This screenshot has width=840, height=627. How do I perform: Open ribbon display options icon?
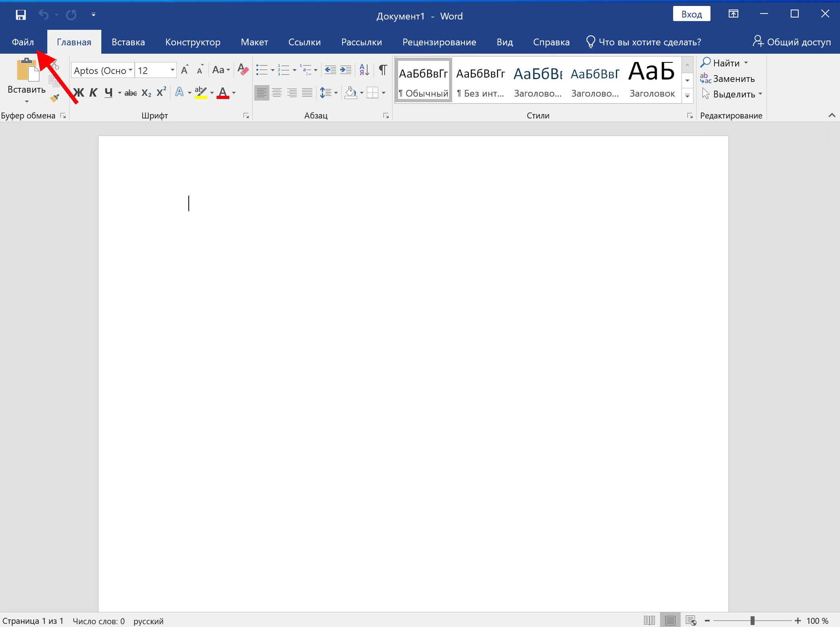[x=734, y=14]
